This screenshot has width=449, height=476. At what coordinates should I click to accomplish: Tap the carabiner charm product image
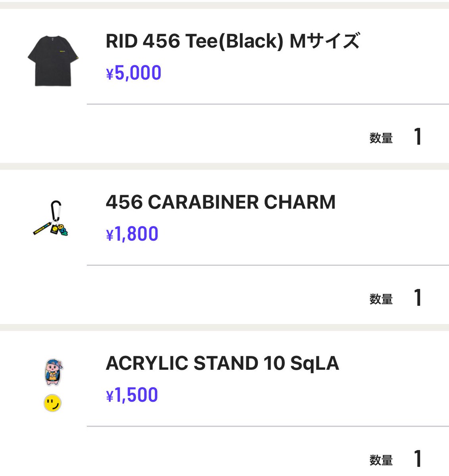tap(51, 219)
